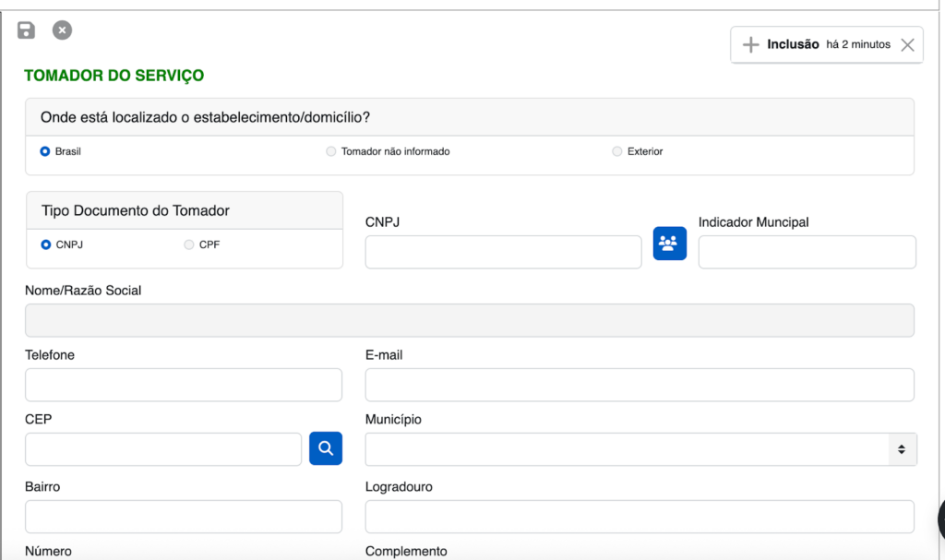Click the CNPJ people search icon
Screen dimensions: 945x560
(x=670, y=244)
